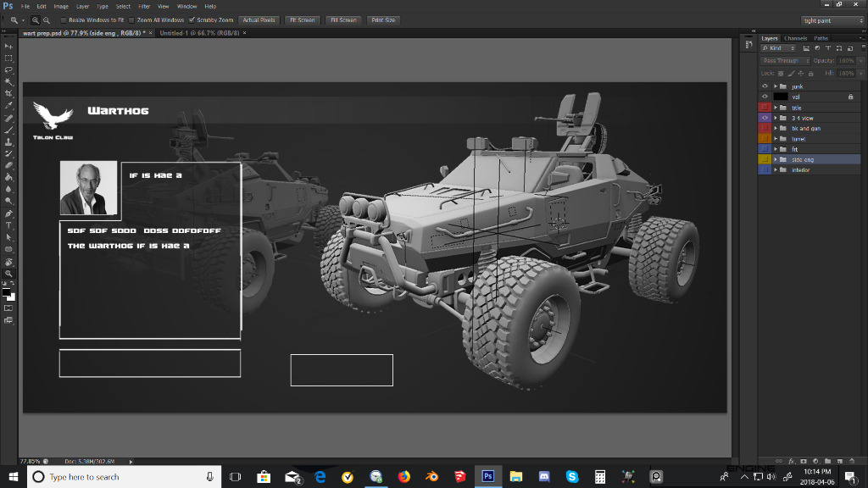Viewport: 868px width, 488px height.
Task: Uncheck Scrubby Zoom
Action: tap(192, 20)
